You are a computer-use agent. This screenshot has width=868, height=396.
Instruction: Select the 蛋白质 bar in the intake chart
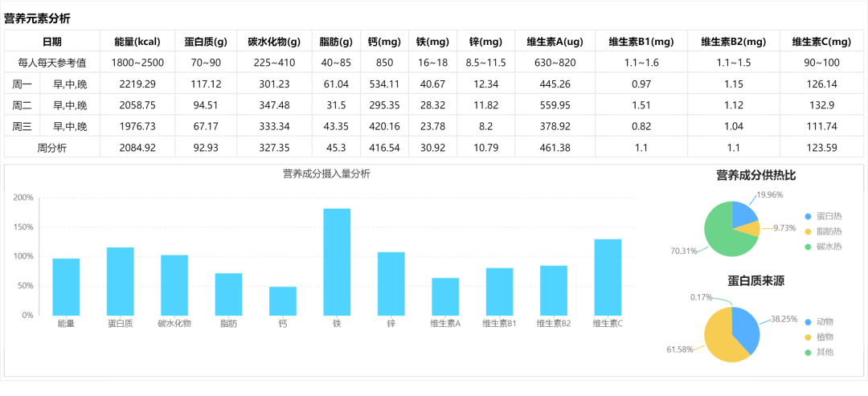point(120,281)
